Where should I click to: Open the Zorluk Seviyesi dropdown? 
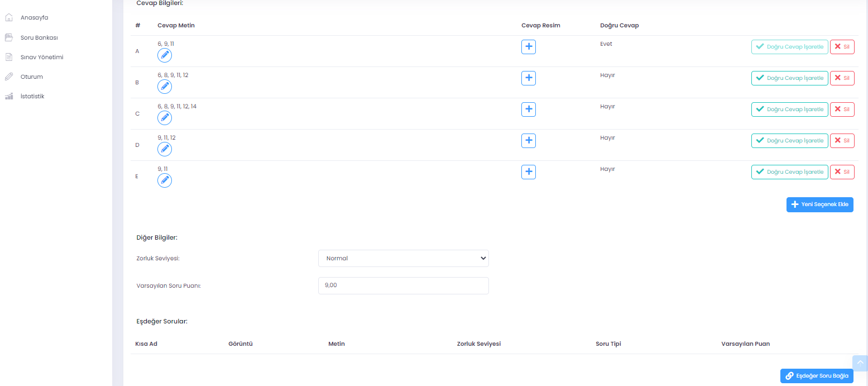403,259
